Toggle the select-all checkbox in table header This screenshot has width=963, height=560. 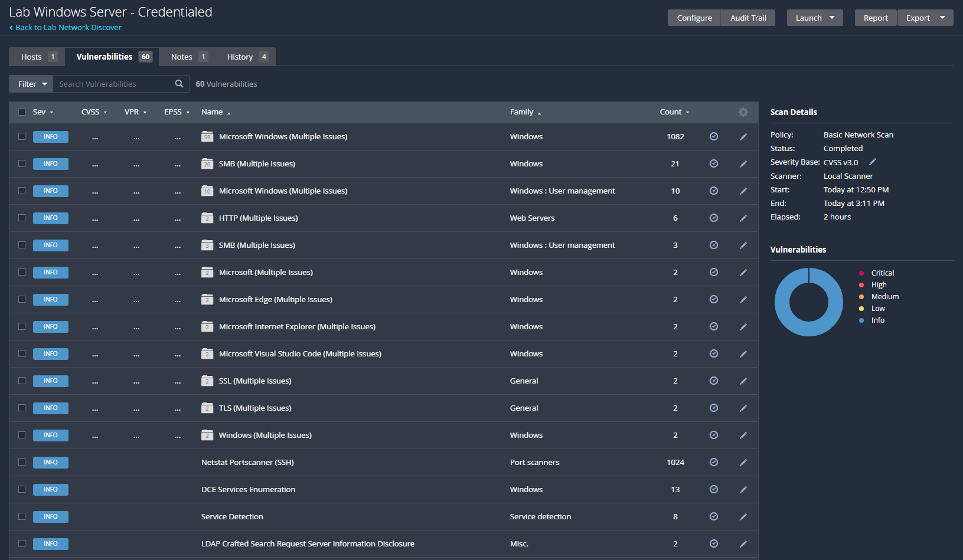[x=22, y=112]
